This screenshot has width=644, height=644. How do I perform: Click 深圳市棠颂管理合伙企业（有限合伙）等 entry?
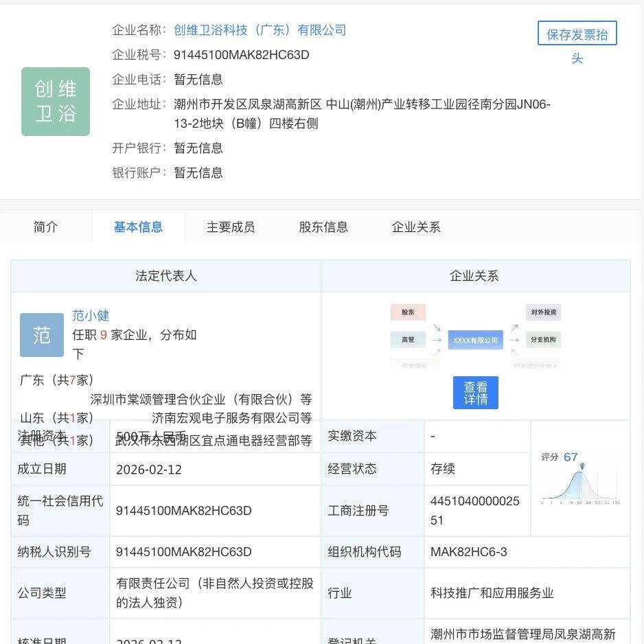tap(201, 399)
